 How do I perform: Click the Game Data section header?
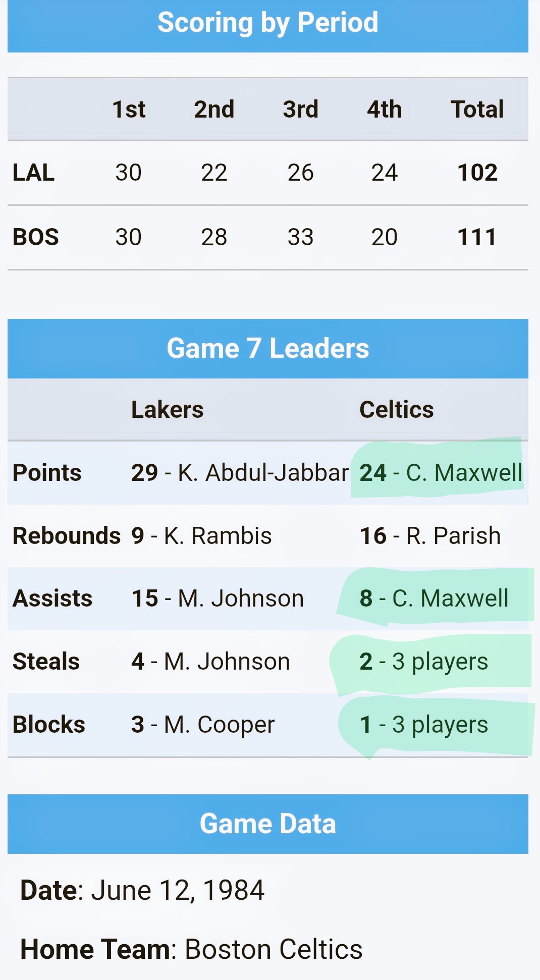click(268, 824)
